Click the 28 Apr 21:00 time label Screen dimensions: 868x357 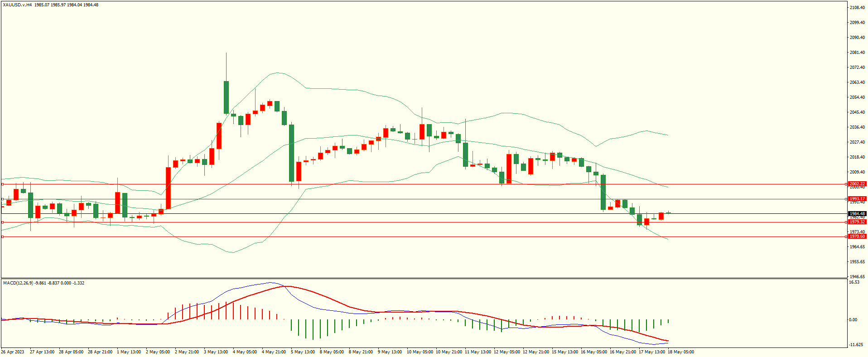[100, 352]
